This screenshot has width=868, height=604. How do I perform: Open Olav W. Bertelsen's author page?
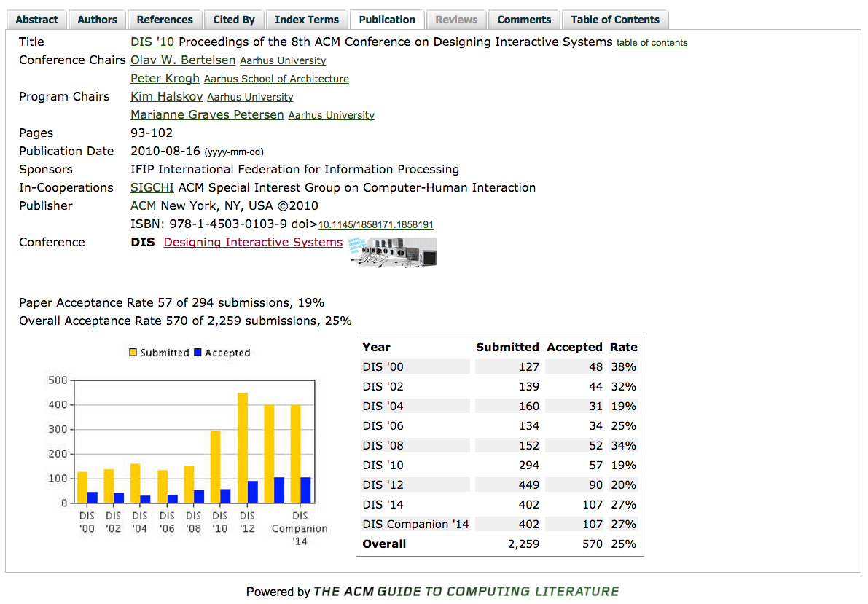point(182,60)
